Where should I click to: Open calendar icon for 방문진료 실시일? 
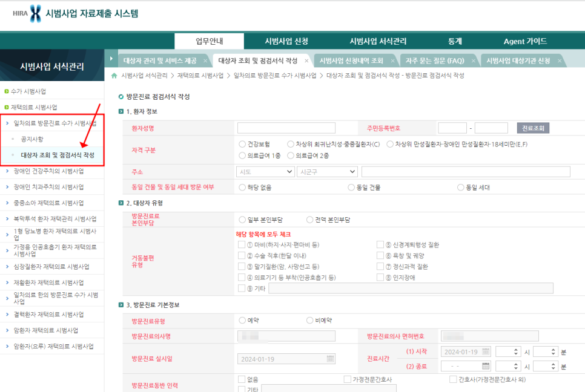pyautogui.click(x=330, y=359)
